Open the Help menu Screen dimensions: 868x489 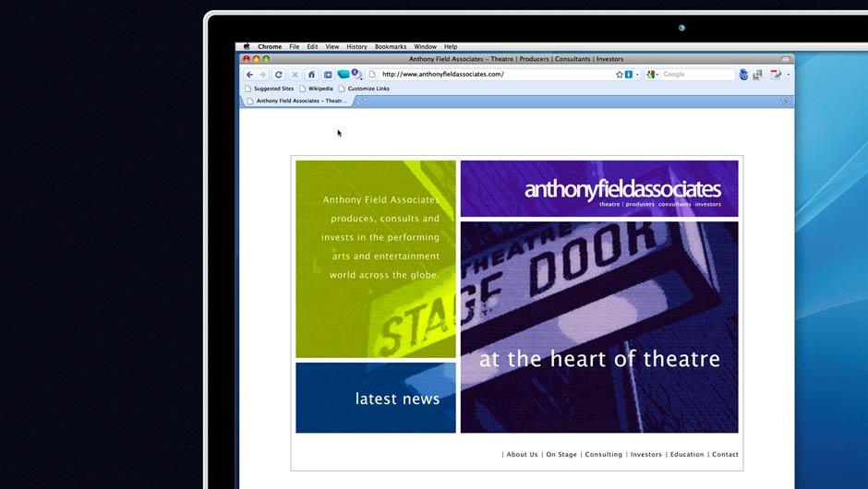(451, 47)
